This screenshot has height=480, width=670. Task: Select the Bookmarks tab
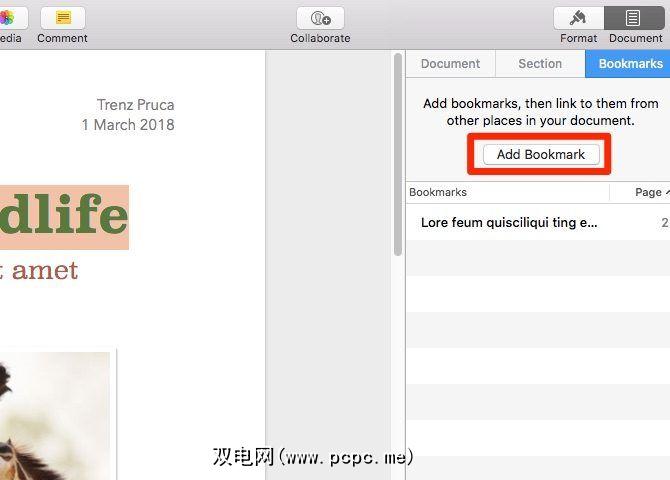628,64
